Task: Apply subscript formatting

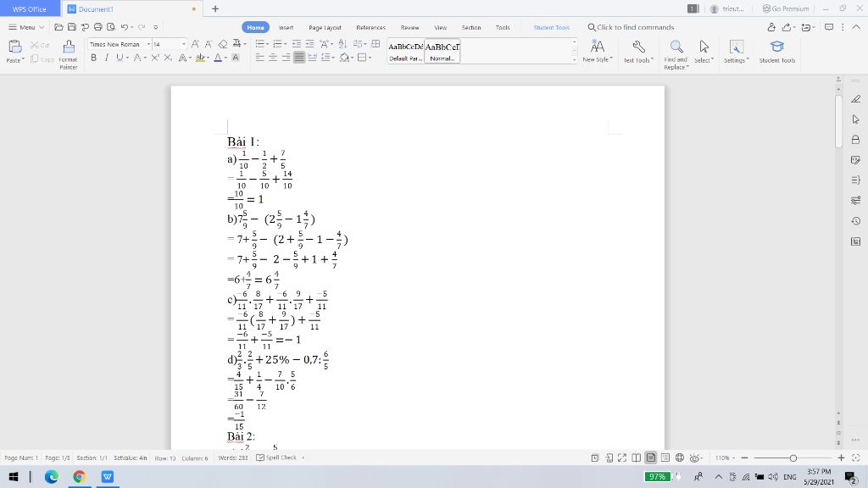Action: 168,58
